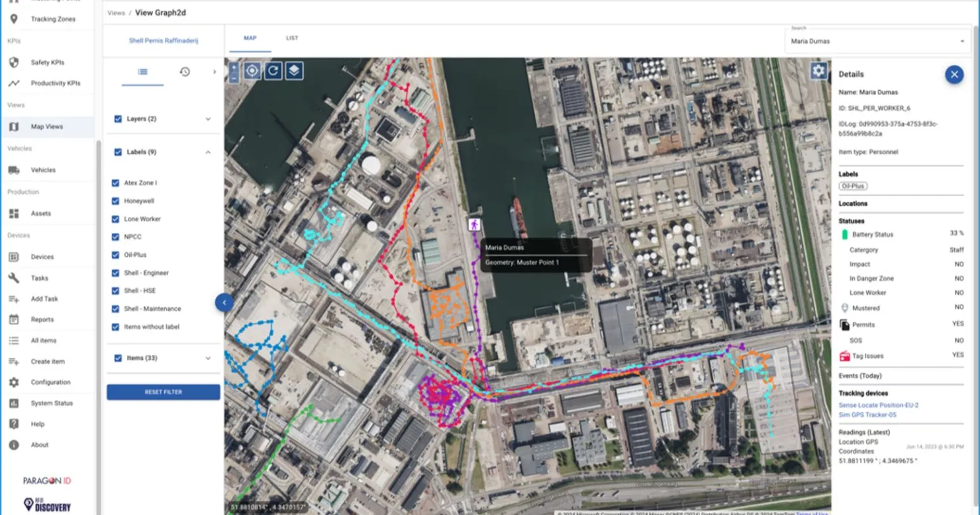Click the right chevron beside history icon
This screenshot has height=515, width=980.
[214, 71]
